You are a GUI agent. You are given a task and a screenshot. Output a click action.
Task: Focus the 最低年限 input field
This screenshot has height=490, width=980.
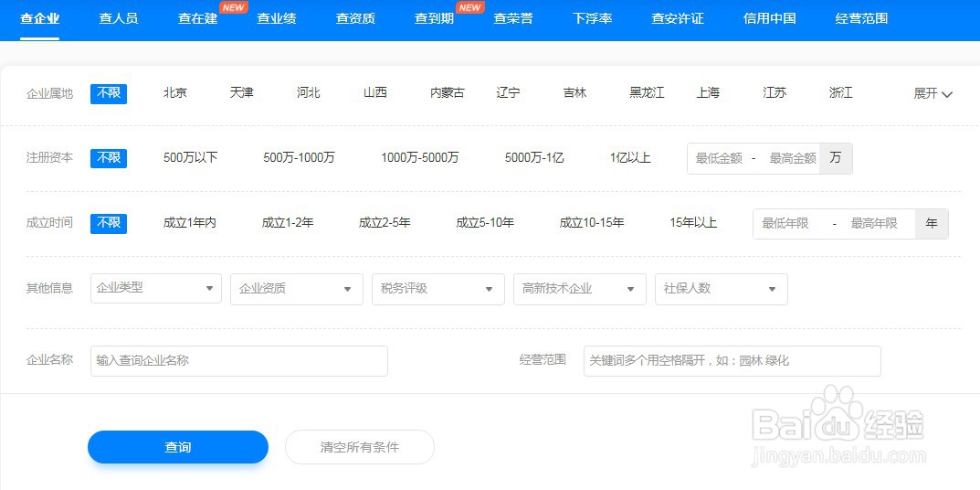pyautogui.click(x=790, y=224)
